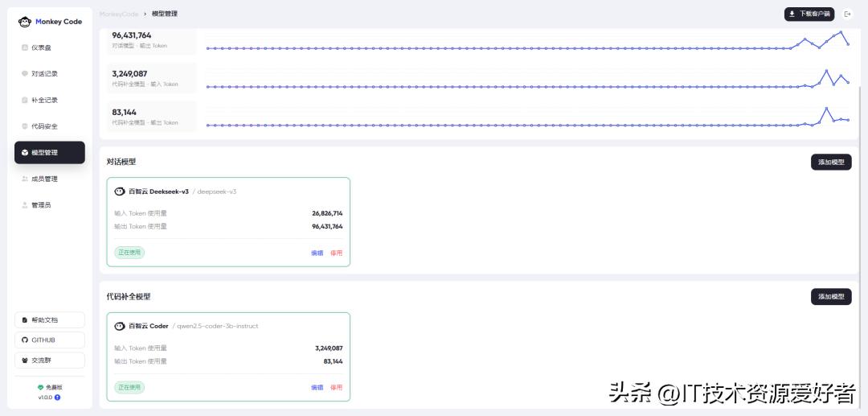Go to 对话记录 chat records

coord(50,74)
